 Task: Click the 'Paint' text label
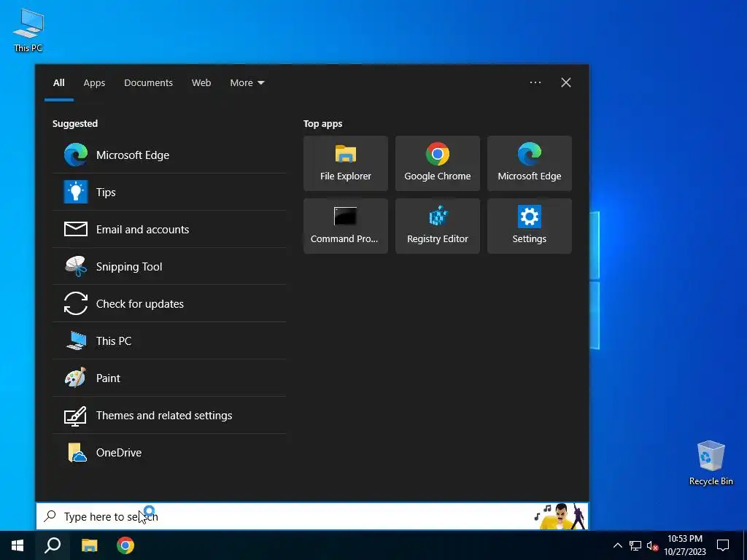point(108,378)
